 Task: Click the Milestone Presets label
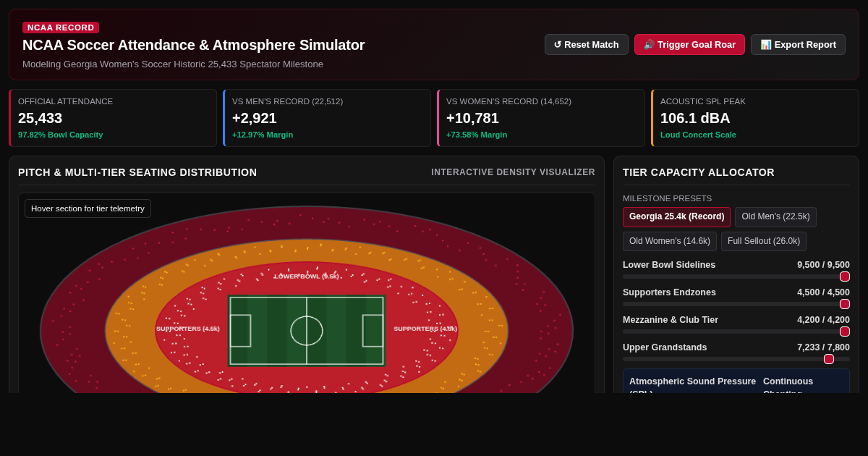tap(667, 198)
